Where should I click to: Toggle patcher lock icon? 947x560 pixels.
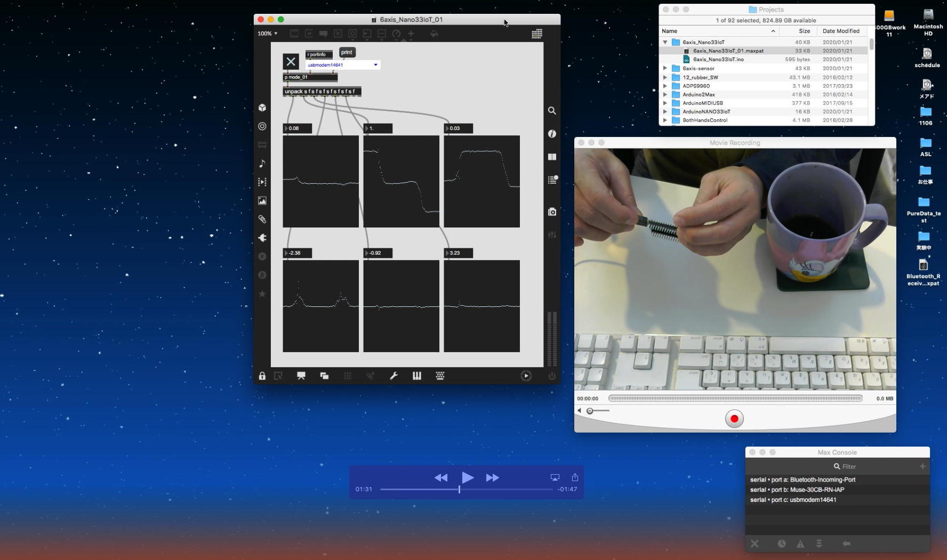[262, 376]
